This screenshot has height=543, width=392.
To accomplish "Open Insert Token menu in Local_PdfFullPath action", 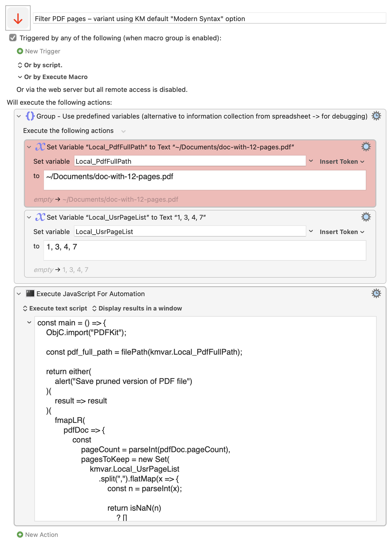I will click(x=342, y=162).
